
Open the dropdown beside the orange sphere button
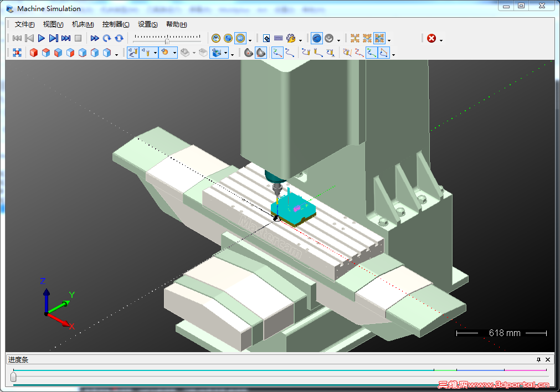coord(174,53)
